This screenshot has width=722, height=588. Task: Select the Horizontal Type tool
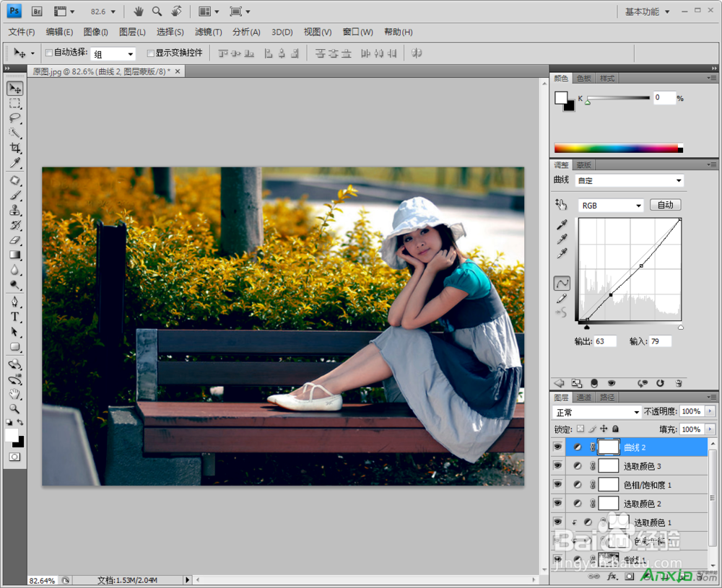tap(14, 317)
